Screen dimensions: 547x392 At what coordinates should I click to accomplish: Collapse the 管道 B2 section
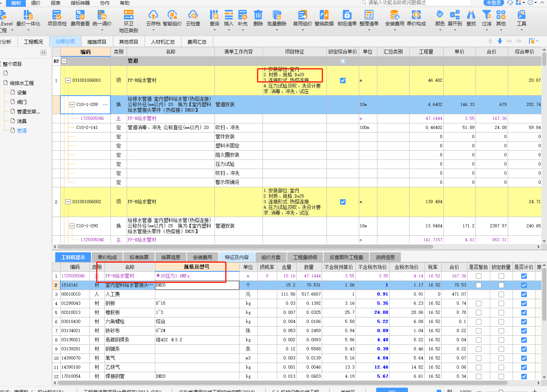(x=64, y=61)
